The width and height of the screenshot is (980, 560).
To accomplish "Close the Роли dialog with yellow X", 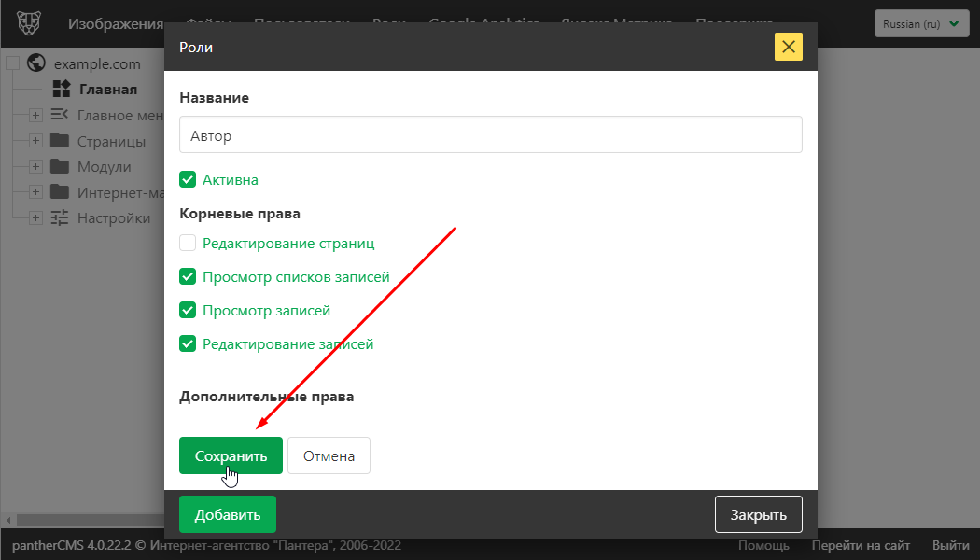I will pyautogui.click(x=788, y=47).
